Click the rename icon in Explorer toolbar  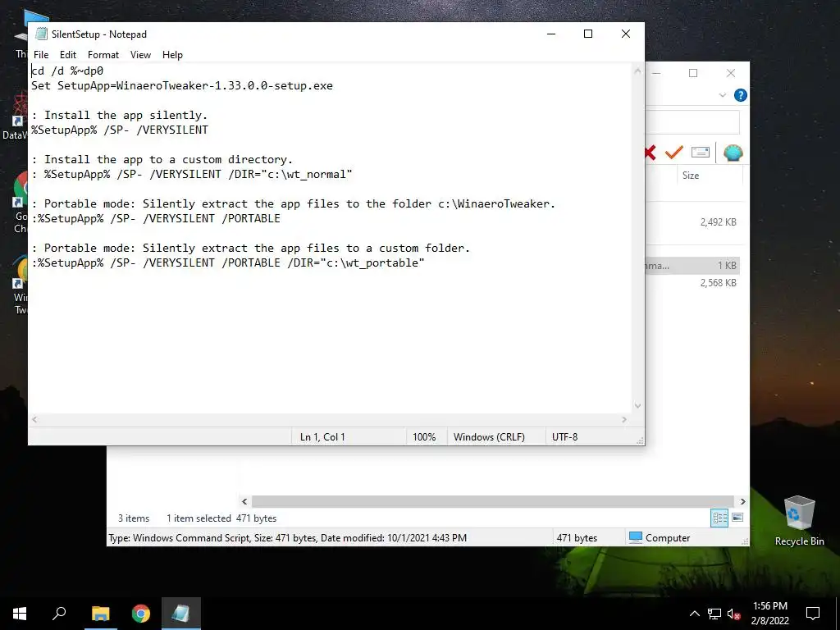click(x=701, y=153)
